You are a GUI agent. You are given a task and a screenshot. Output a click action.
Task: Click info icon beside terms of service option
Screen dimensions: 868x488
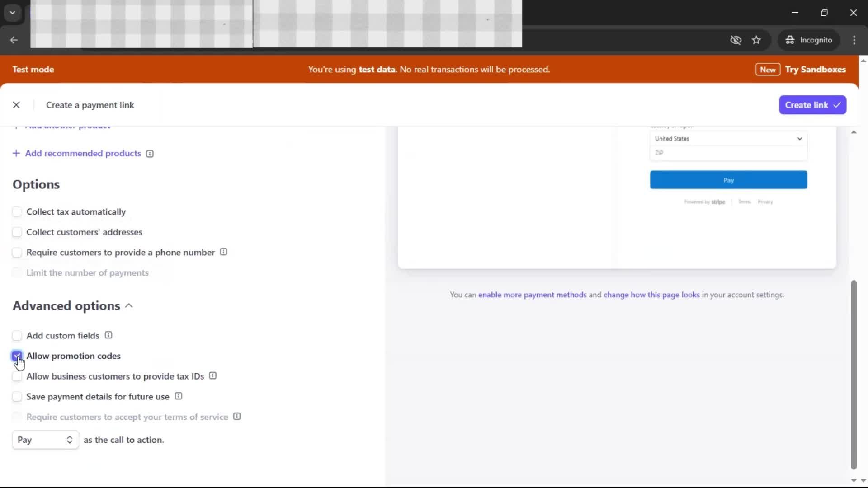coord(237,417)
